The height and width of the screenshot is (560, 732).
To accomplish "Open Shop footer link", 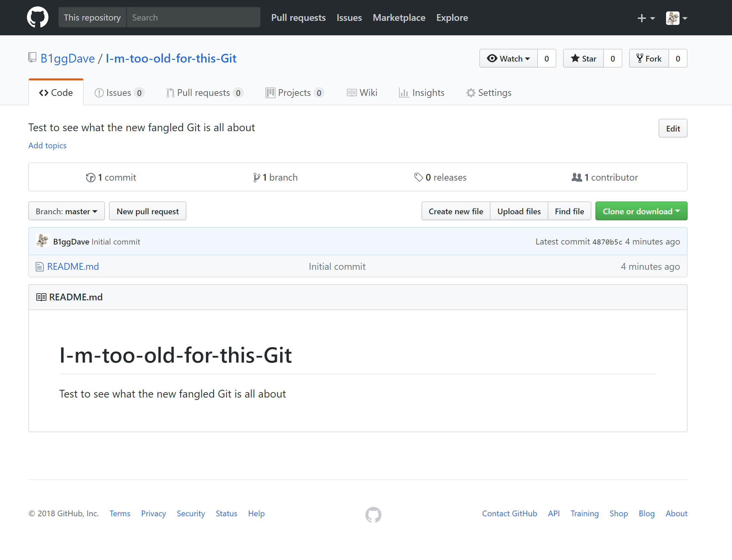I will click(619, 514).
